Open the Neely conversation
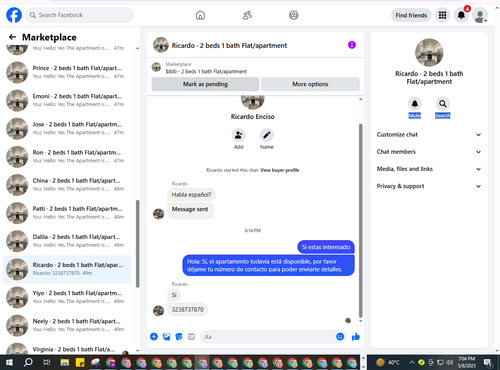Screen dimensions: 500x370 click(67, 325)
